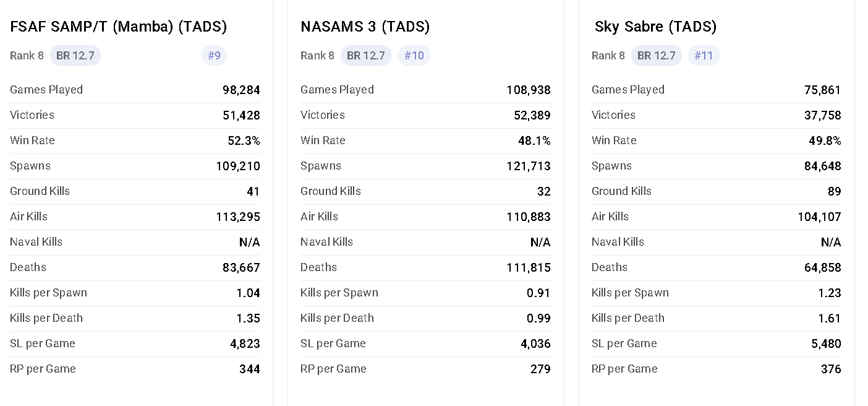
Task: Click Sky Sabre Victories value 37,758
Action: point(822,115)
